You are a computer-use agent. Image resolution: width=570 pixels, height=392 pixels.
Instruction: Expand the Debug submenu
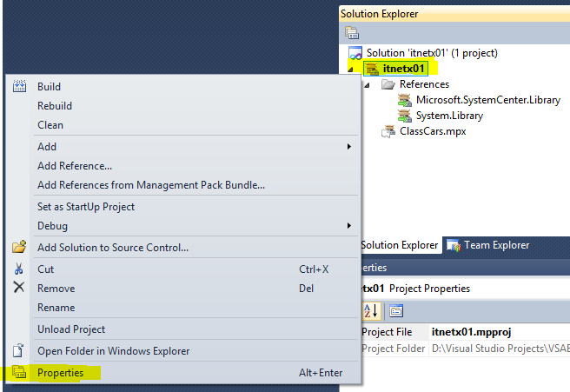point(348,226)
